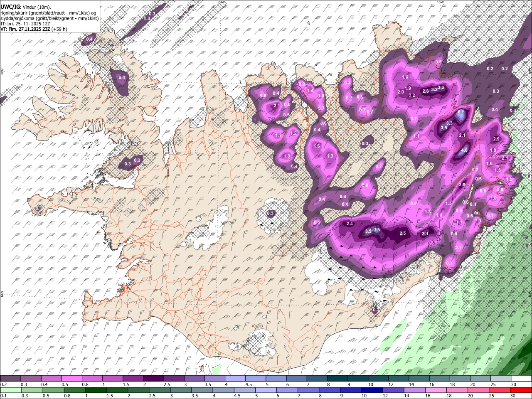The width and height of the screenshot is (532, 399).
Task: Click the '4.5' label on the rain scale
Action: pyautogui.click(x=237, y=396)
